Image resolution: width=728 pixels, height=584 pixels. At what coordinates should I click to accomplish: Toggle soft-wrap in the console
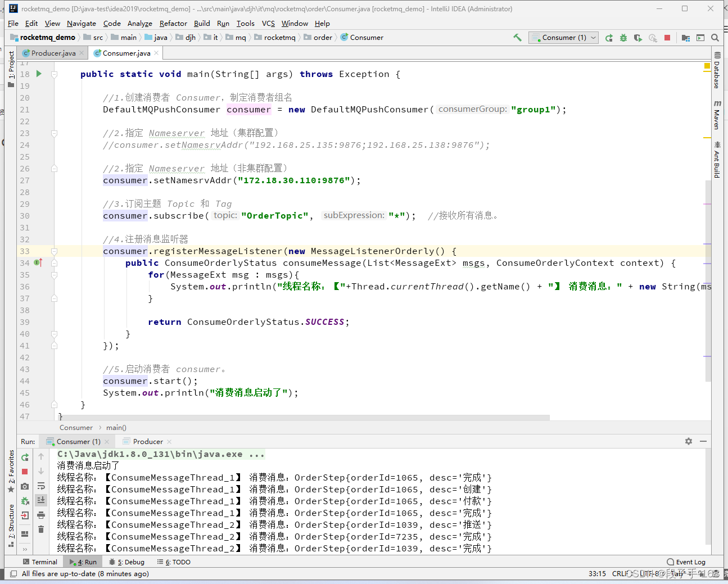coord(41,486)
